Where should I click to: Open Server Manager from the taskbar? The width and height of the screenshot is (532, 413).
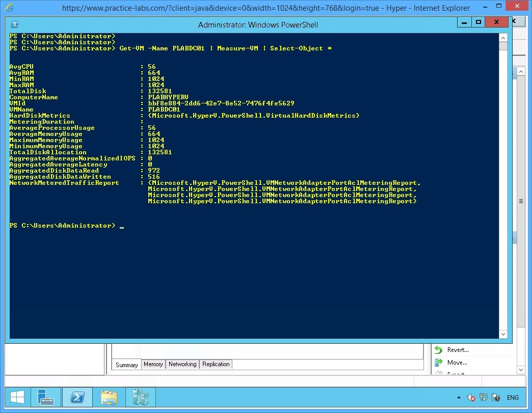coord(46,397)
